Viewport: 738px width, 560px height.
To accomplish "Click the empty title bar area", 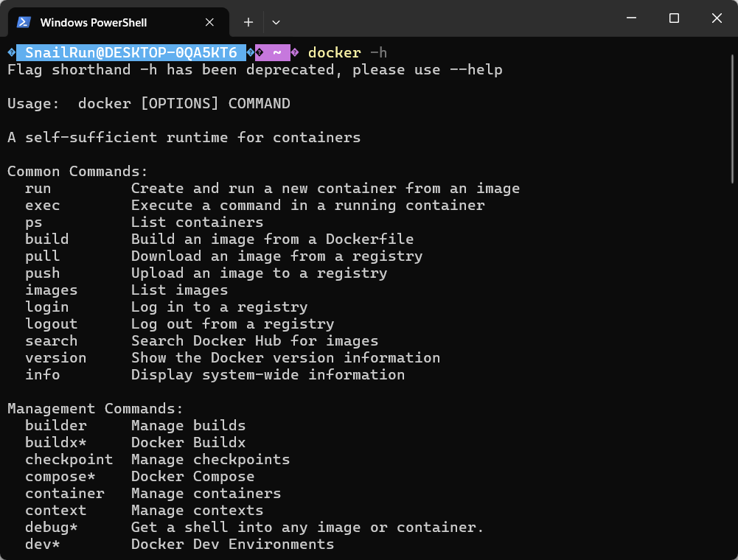I will click(442, 18).
